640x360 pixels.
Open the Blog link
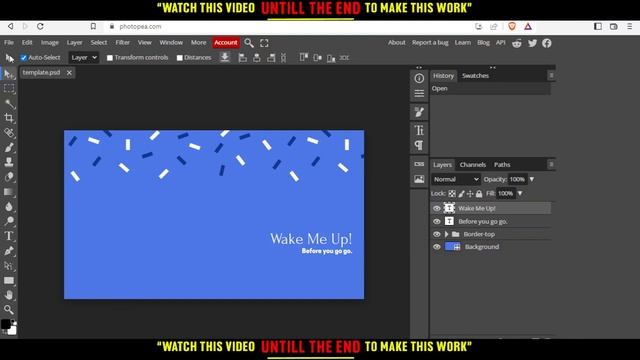click(x=483, y=42)
